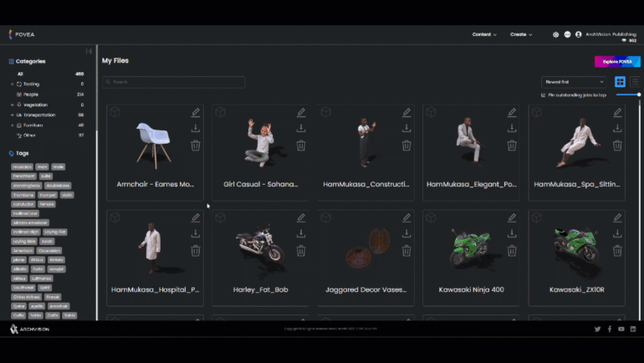Filter by the conductor tag
Viewport: 644px width, 363px height.
(x=23, y=204)
